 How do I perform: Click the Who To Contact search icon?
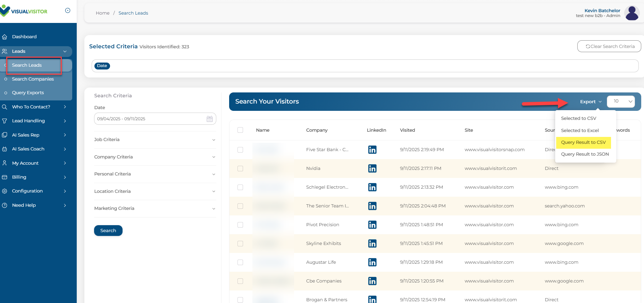click(x=5, y=107)
